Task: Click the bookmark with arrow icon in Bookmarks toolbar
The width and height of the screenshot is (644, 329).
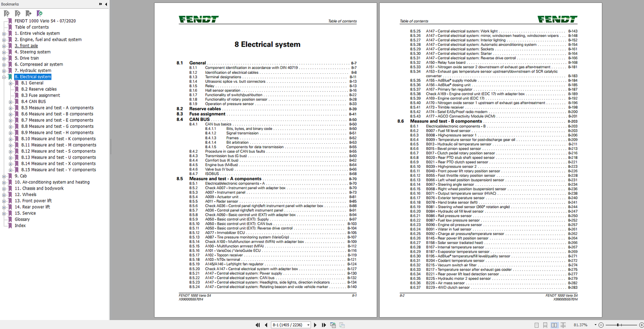Action: click(x=28, y=14)
